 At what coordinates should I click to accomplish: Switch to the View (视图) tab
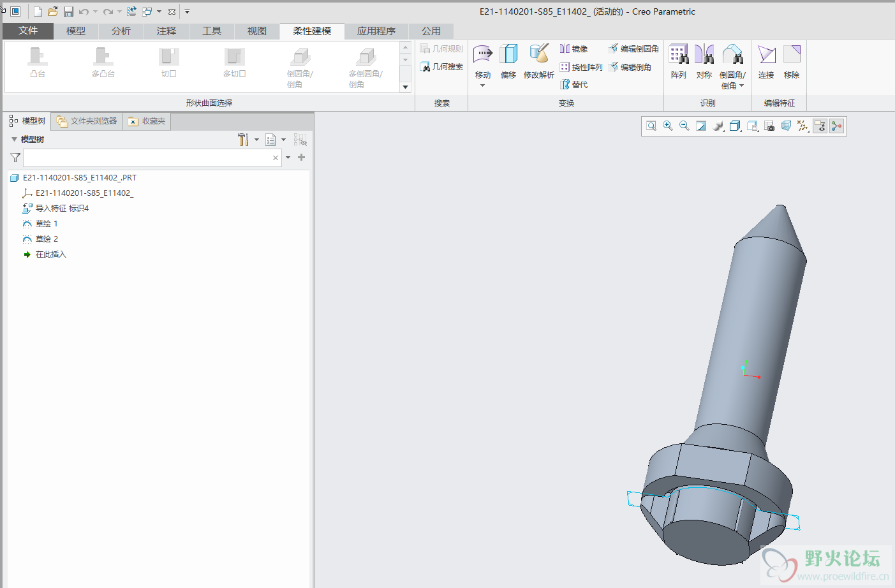coord(257,31)
